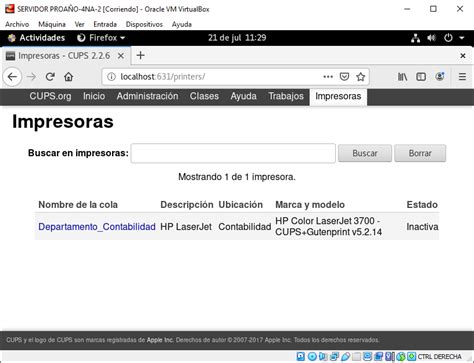Click the Estado column header

(x=422, y=205)
